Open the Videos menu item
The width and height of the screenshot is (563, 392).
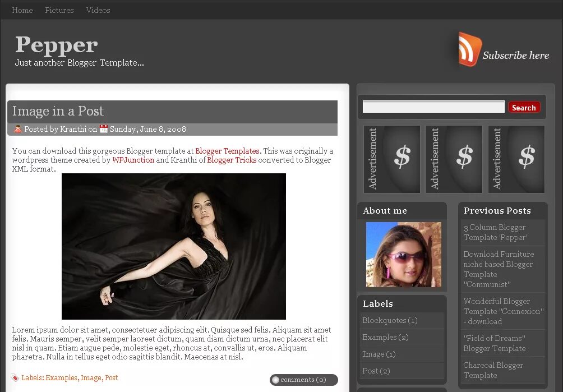click(98, 10)
